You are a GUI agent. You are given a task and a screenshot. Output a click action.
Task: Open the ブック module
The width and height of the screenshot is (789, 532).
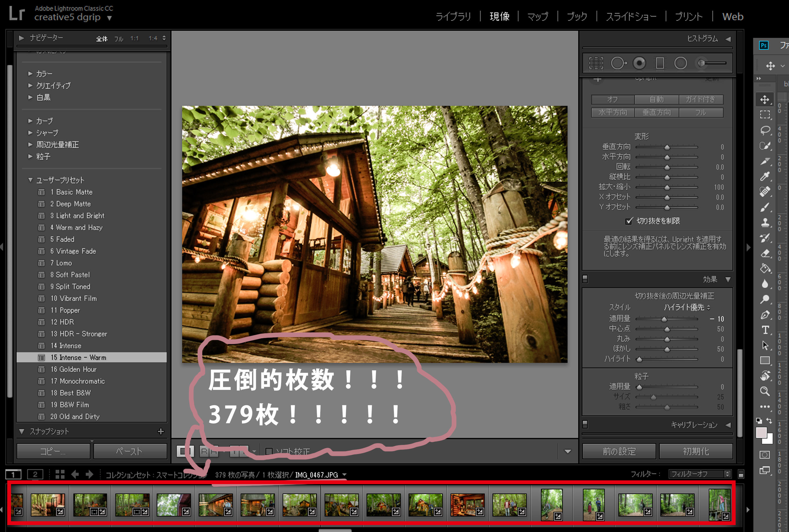click(x=577, y=16)
